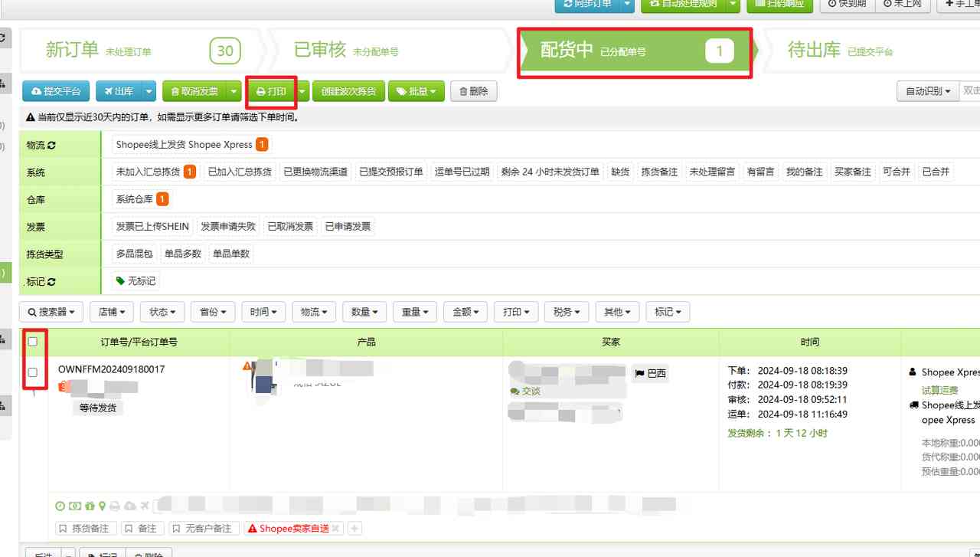The width and height of the screenshot is (980, 557).
Task: Click the clock icon in order row actions
Action: coord(60,506)
